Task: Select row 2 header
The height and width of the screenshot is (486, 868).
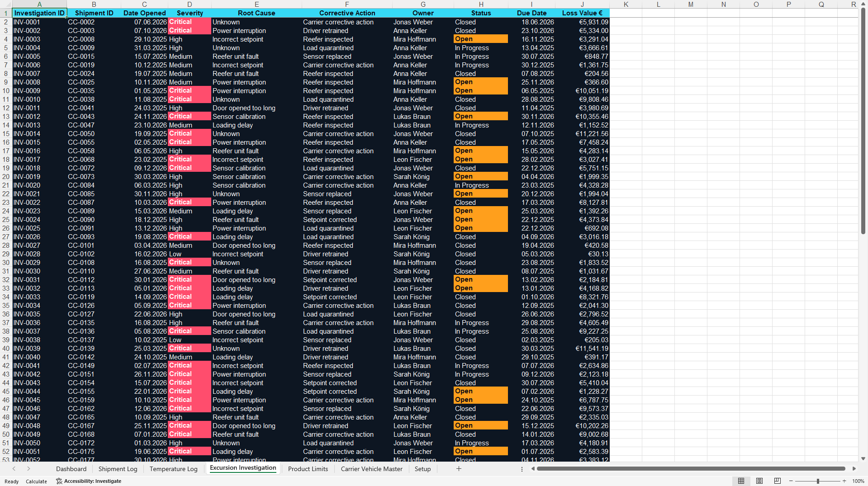Action: click(6, 22)
